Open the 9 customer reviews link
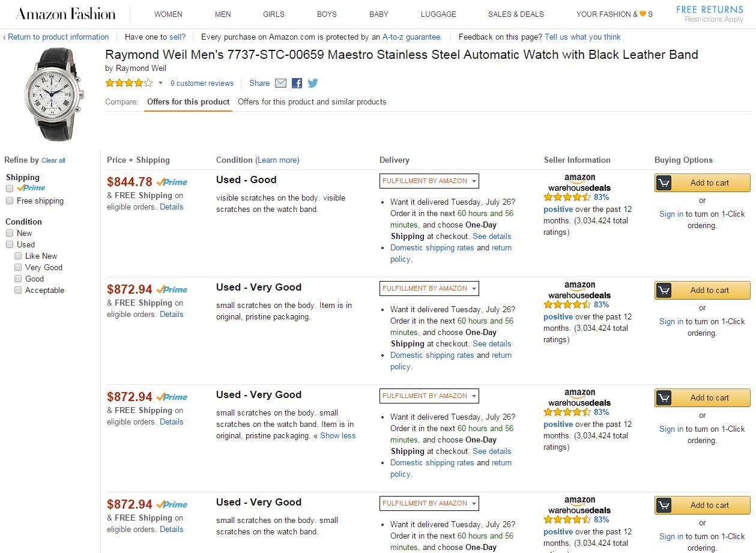Image resolution: width=756 pixels, height=553 pixels. pyautogui.click(x=202, y=83)
